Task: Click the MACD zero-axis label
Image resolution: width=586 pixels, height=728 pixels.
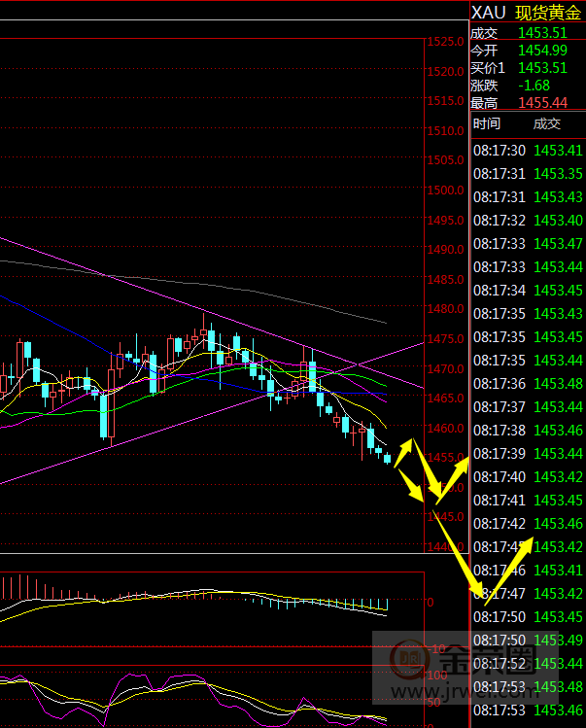Action: click(x=430, y=603)
